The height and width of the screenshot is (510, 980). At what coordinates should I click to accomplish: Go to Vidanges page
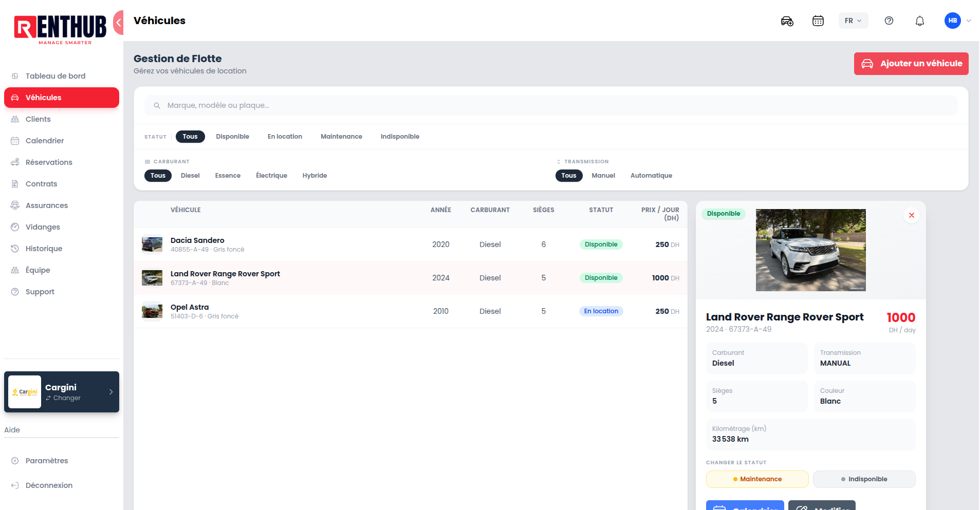click(62, 227)
